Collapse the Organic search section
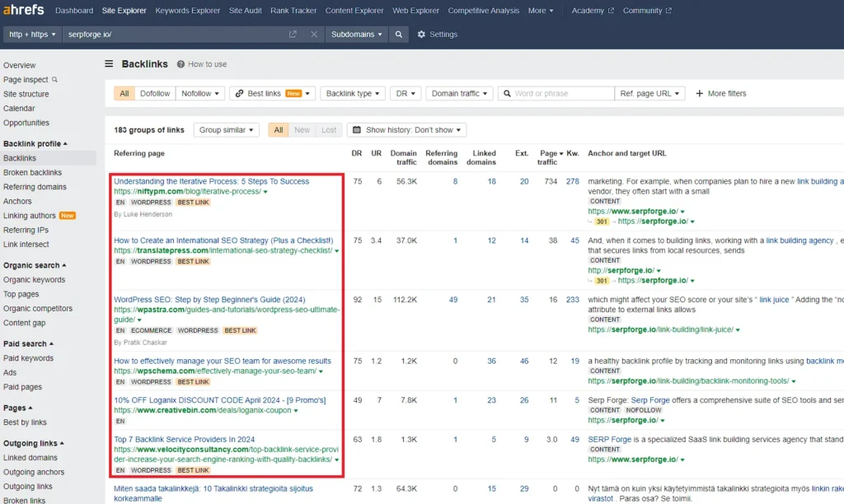Viewport: 844px width, 504px height. (35, 265)
